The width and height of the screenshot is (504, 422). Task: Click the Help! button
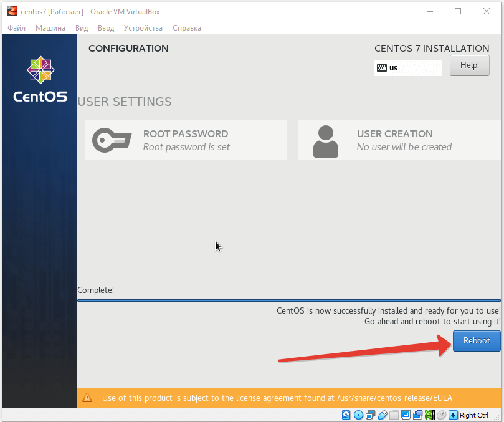(469, 65)
